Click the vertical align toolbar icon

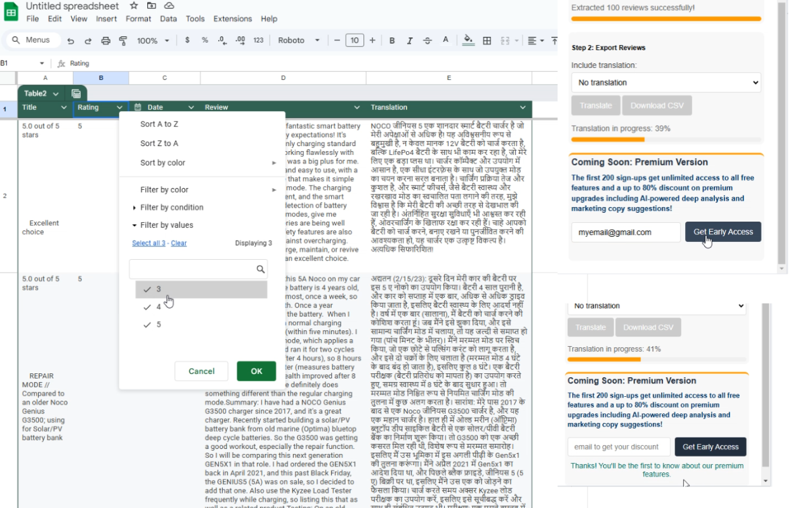pos(554,41)
